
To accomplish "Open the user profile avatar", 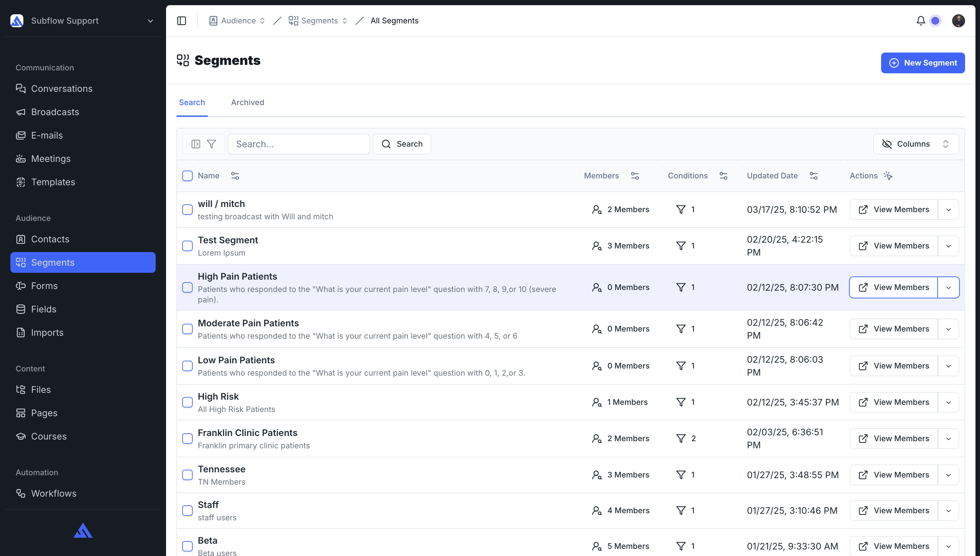I will (x=958, y=21).
